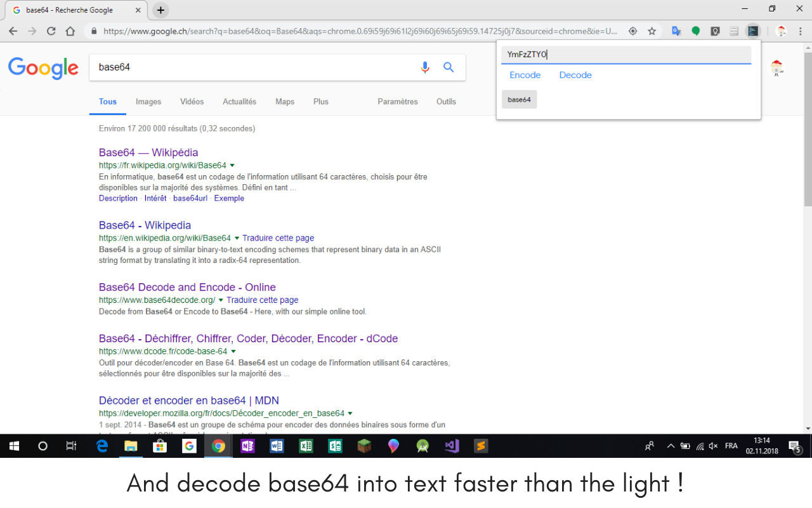Reload the page with the refresh icon
Screen dimensions: 812x508
click(51, 30)
